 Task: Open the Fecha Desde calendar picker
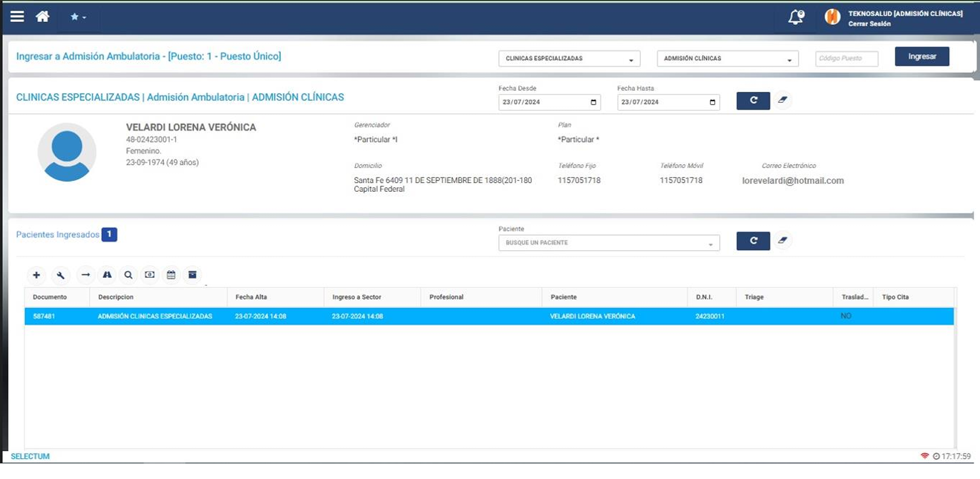point(593,102)
